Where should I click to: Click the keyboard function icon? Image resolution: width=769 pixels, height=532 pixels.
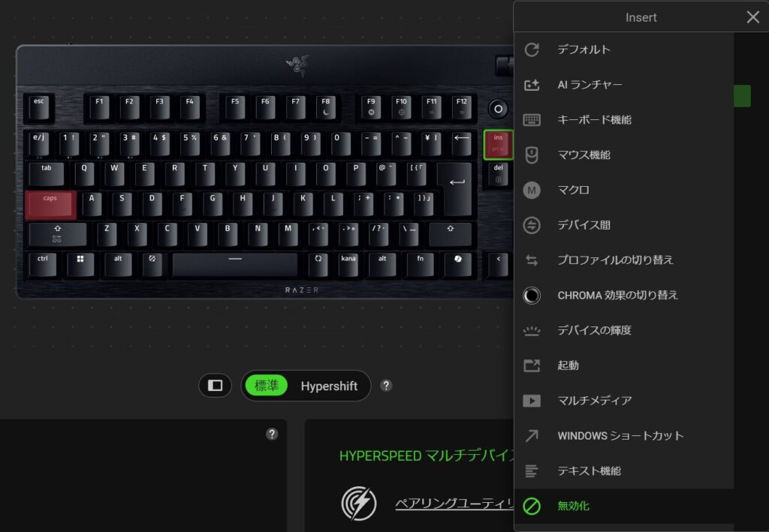point(532,120)
